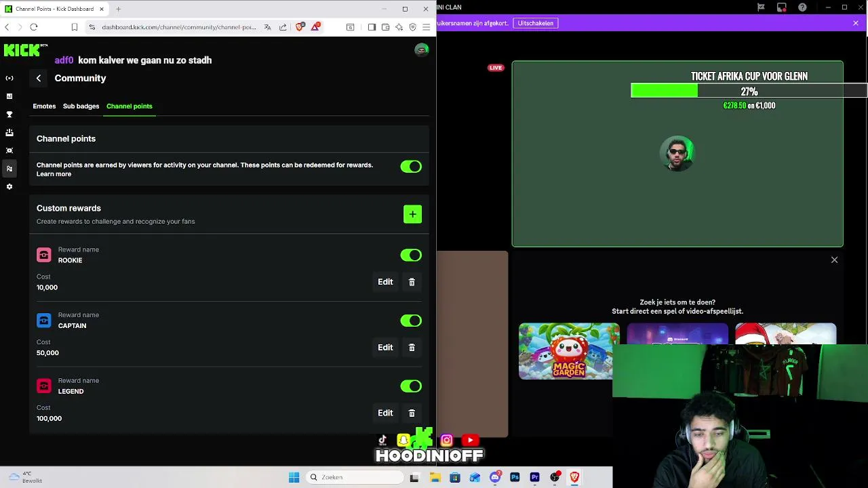Screen dimensions: 868x488
Task: Open Photoshop from the taskbar
Action: [515, 477]
